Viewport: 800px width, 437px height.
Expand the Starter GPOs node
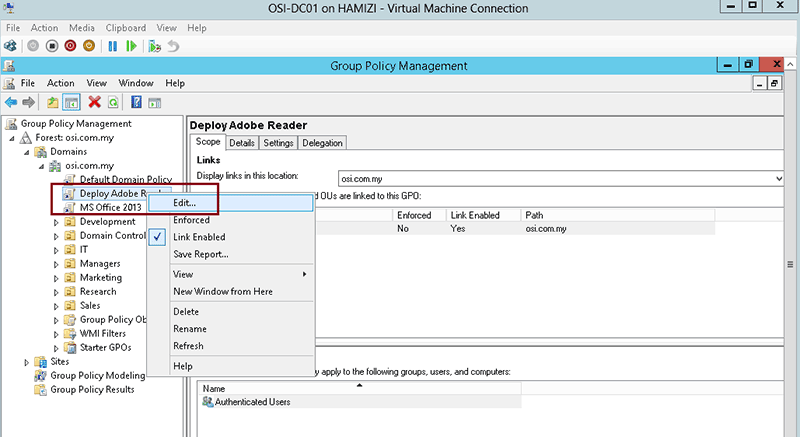[56, 348]
